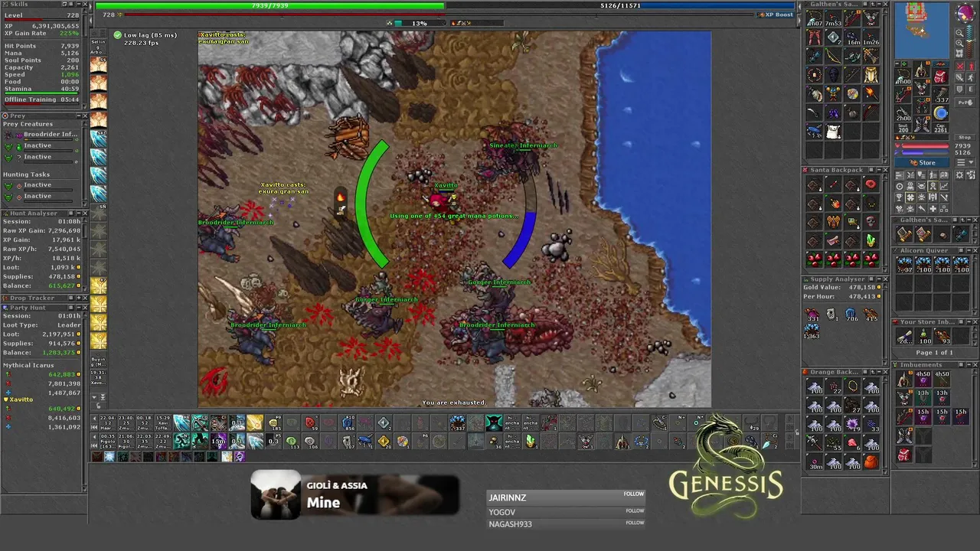Zoom out the minimap

pos(959,33)
